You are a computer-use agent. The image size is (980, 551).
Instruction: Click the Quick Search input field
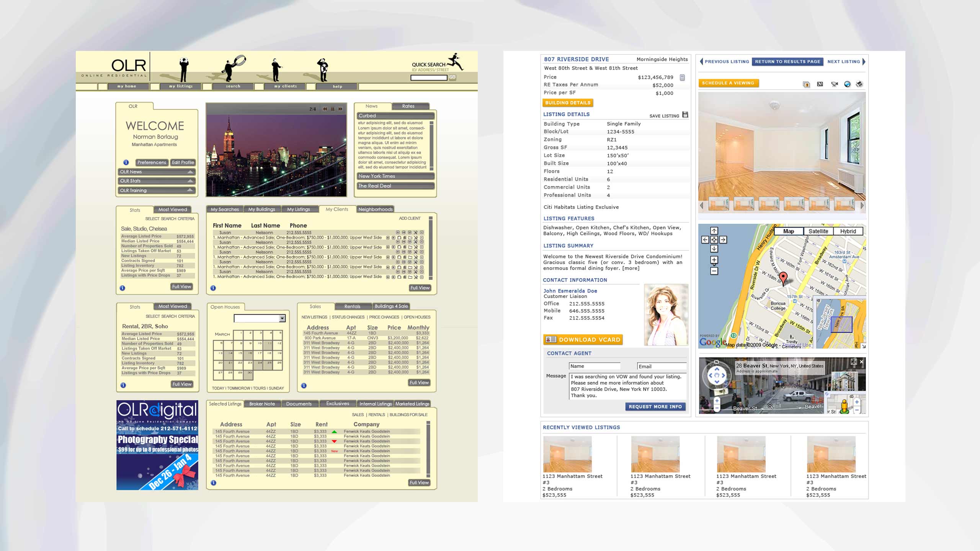(x=428, y=78)
